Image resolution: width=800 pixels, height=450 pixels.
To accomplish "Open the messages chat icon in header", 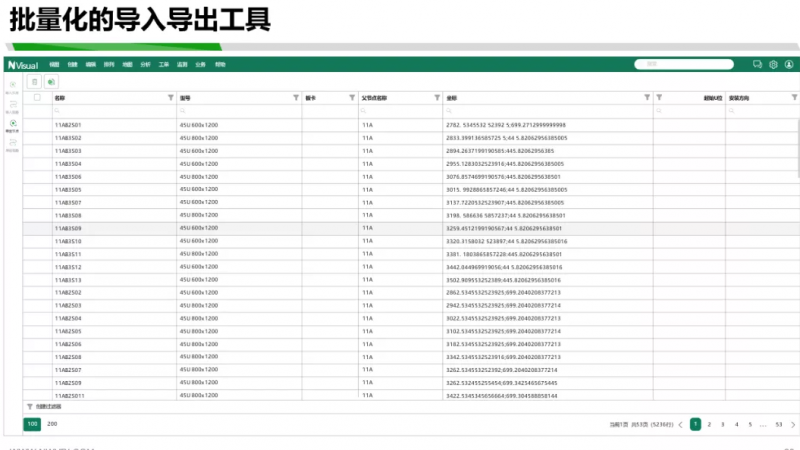I will (x=758, y=64).
